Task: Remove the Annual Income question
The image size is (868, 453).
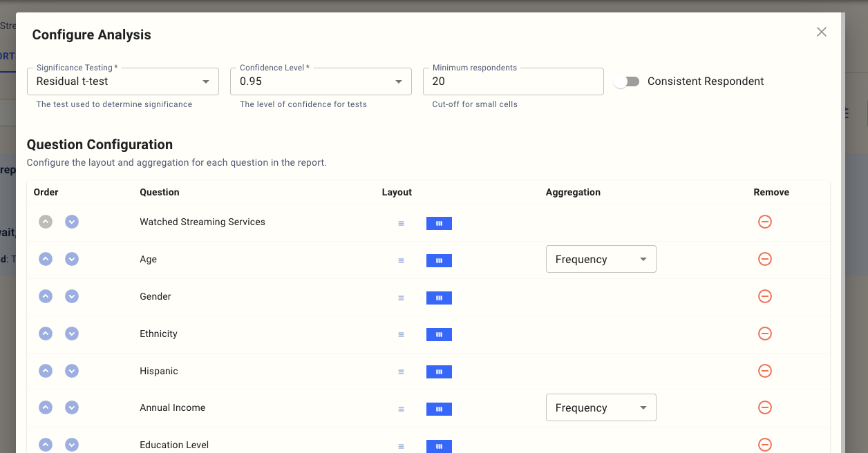Action: point(764,407)
